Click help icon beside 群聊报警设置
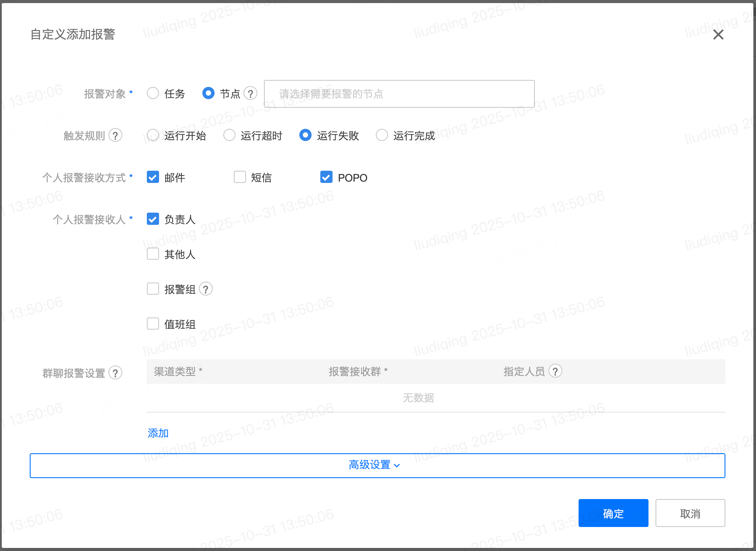The height and width of the screenshot is (551, 756). (115, 373)
